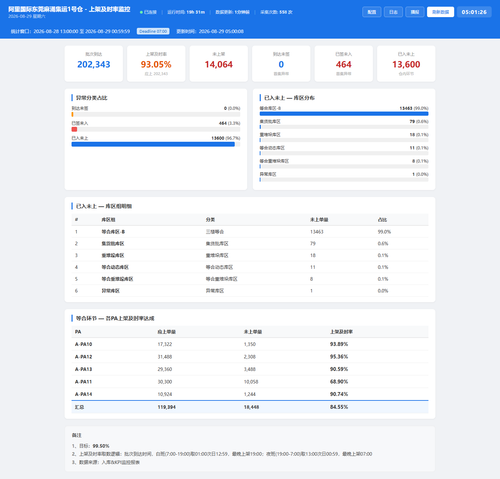500x479 pixels.
Task: Click the 日志 button in the header
Action: pos(393,12)
